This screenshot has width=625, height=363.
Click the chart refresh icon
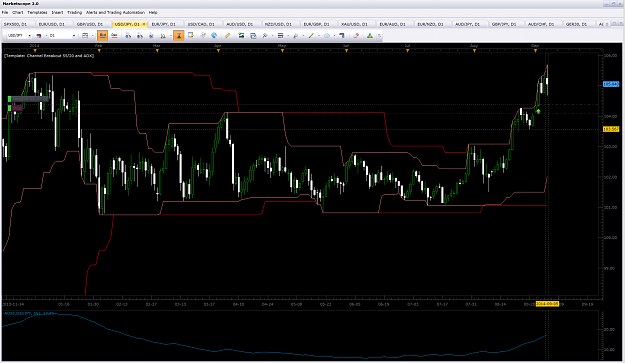(253, 36)
